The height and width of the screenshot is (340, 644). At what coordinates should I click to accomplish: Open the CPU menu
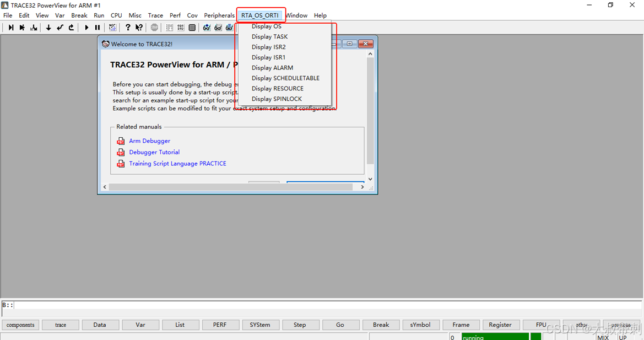point(116,15)
